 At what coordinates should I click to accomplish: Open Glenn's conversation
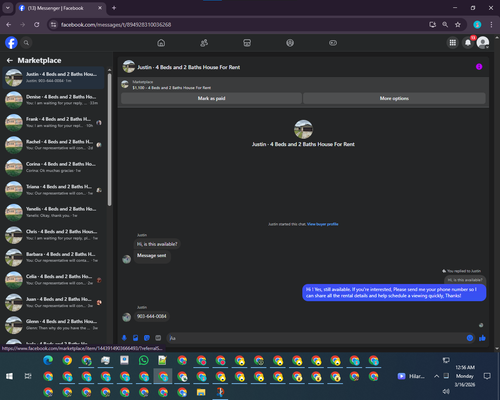point(54,325)
